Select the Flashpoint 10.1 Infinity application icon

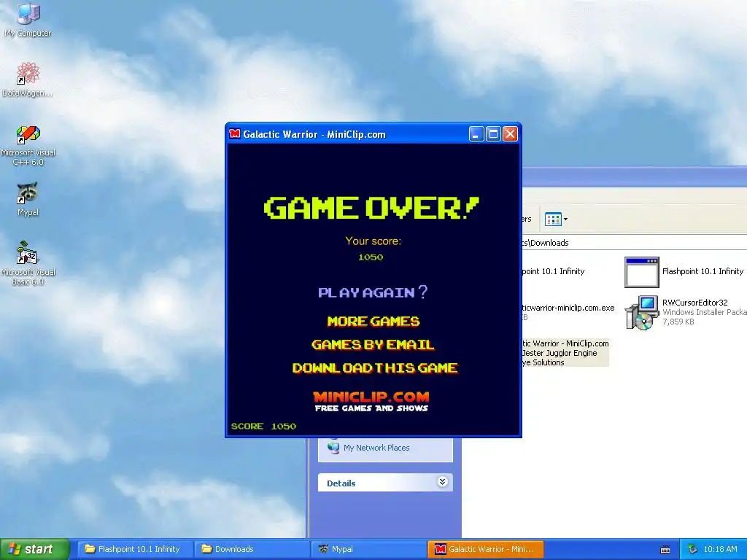pos(642,272)
